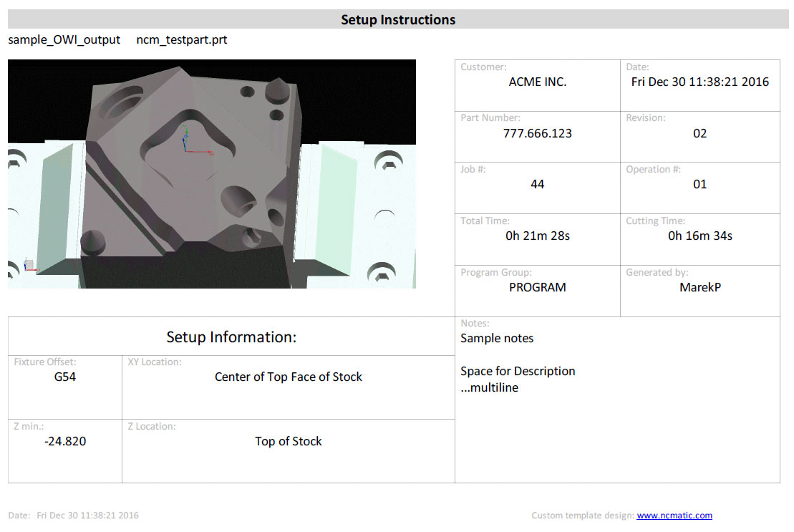The image size is (794, 532).
Task: Click the 3D part setup image
Action: 212,174
